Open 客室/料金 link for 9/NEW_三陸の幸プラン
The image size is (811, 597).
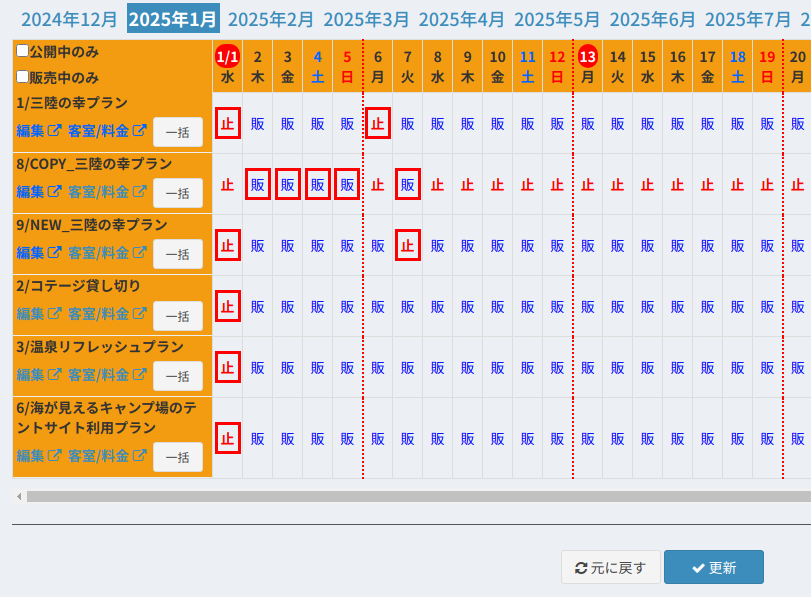click(107, 253)
